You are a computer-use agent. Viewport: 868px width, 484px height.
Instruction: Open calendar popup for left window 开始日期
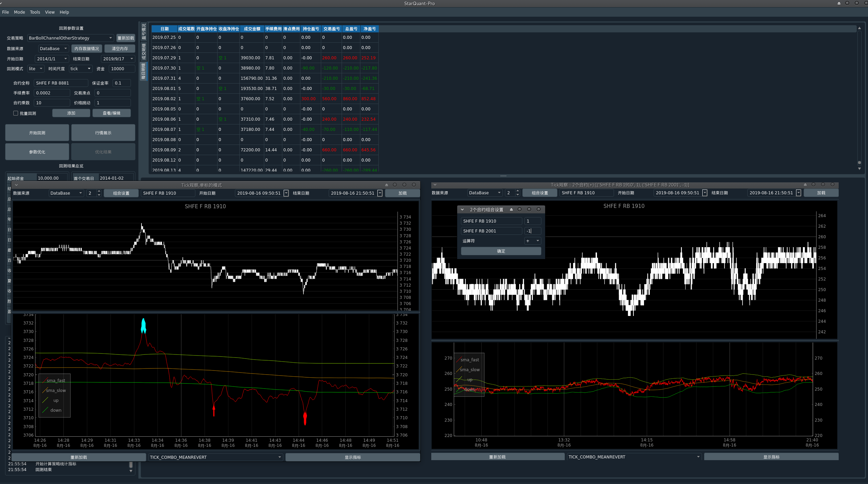tap(286, 193)
